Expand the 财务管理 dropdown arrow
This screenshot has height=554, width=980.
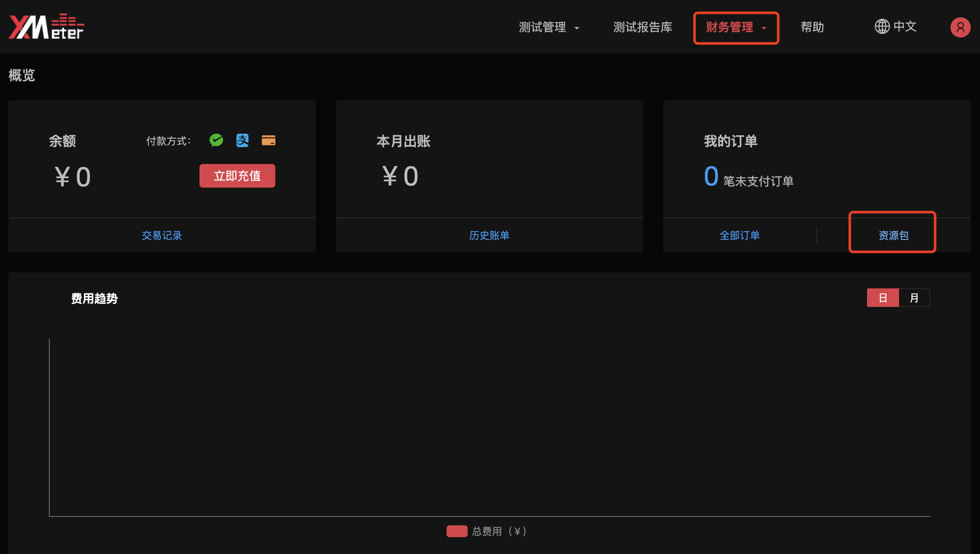[764, 28]
